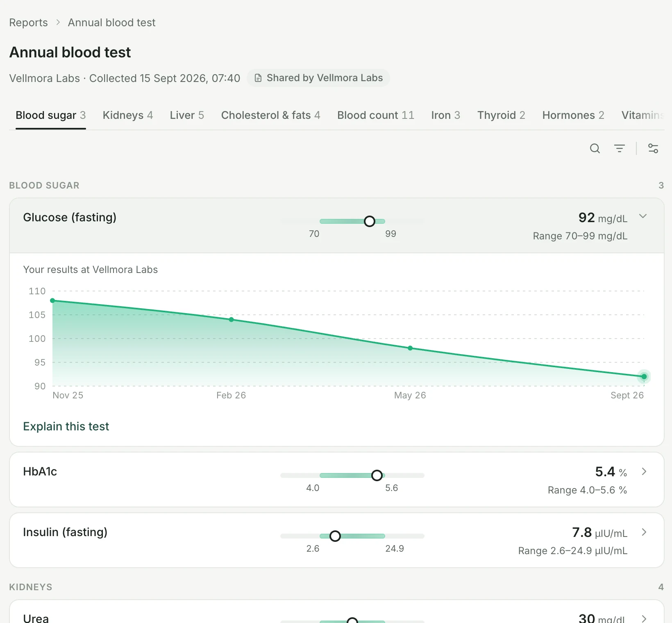Viewport: 672px width, 623px height.
Task: Open the Blood count tab
Action: pyautogui.click(x=376, y=115)
